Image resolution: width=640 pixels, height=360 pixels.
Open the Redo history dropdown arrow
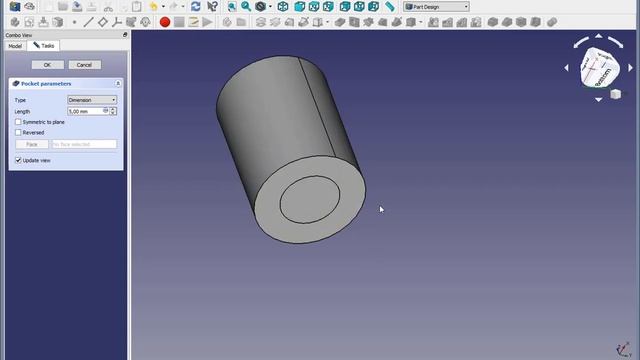coord(183,7)
